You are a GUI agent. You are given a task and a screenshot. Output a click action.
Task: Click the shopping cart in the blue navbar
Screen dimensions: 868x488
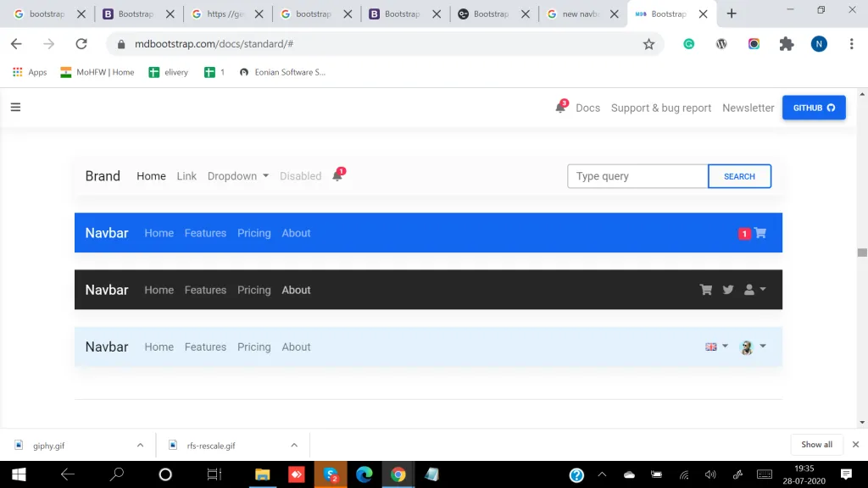(x=759, y=233)
